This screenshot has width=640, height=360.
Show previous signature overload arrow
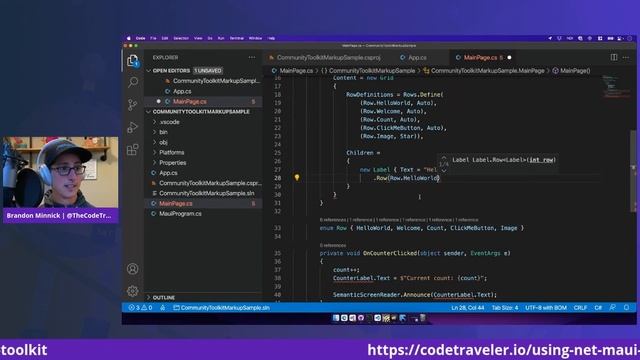coord(444,158)
